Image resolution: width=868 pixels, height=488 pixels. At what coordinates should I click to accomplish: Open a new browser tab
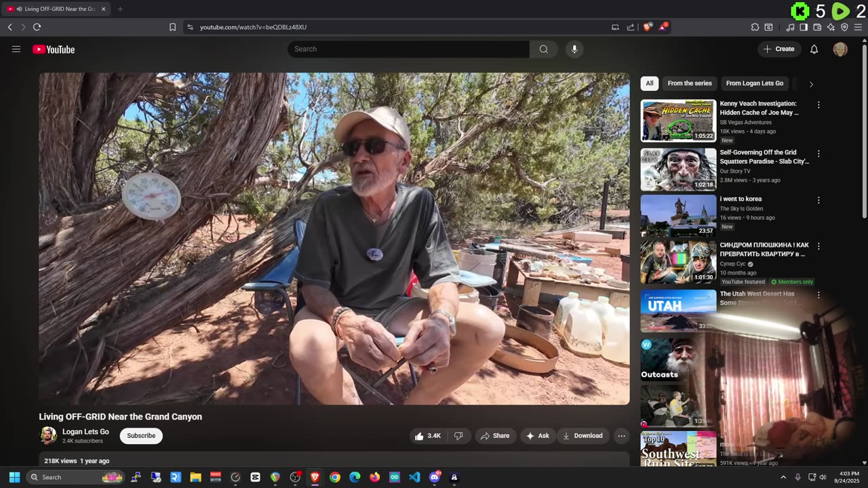pos(120,9)
